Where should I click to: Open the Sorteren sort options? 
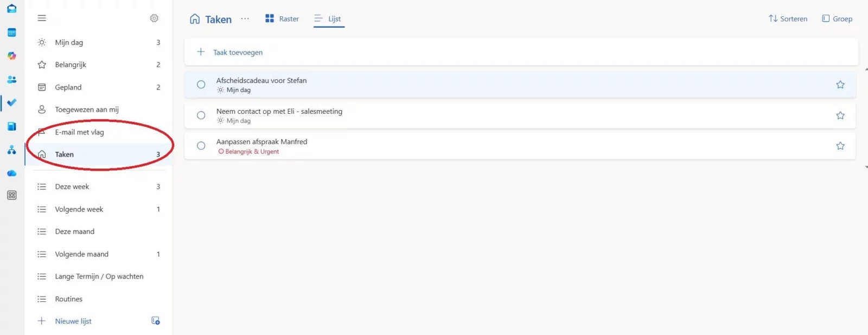pyautogui.click(x=788, y=19)
